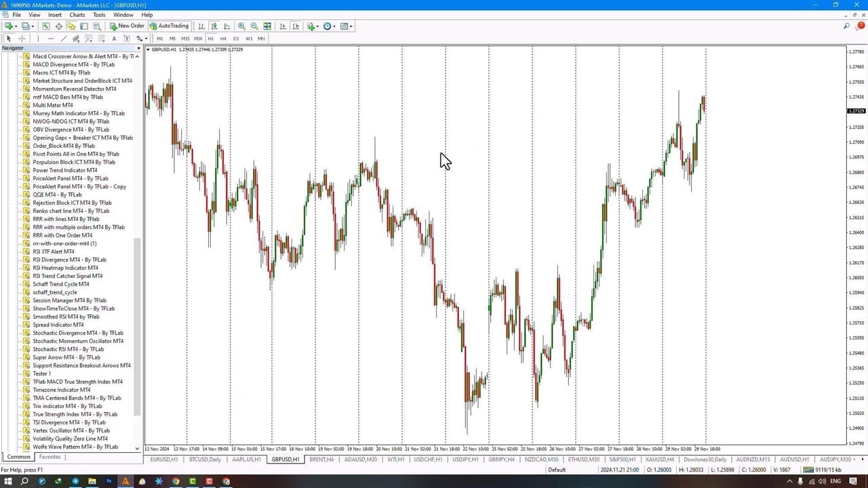This screenshot has height=488, width=868.
Task: Open a new chart with the New Chart icon
Action: tap(9, 26)
